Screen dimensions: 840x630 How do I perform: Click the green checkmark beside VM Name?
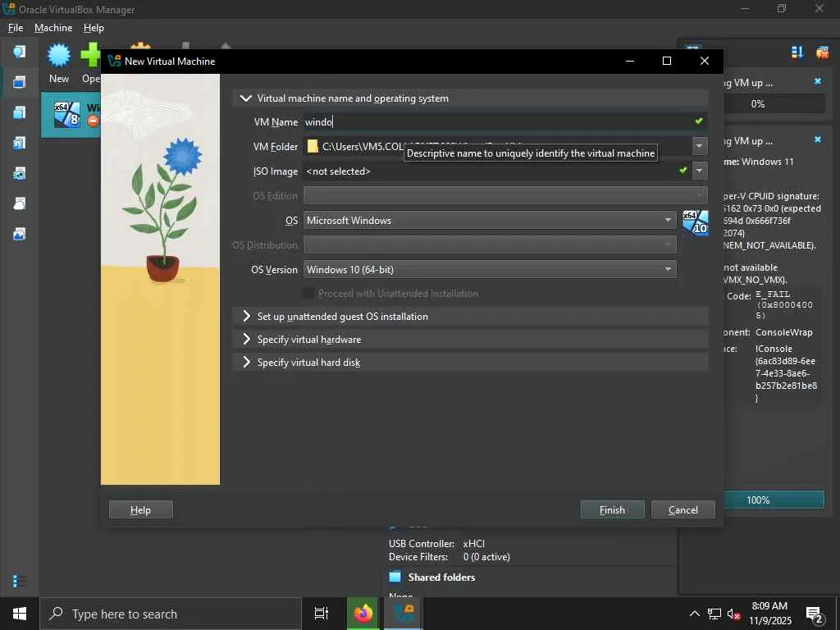coord(699,121)
